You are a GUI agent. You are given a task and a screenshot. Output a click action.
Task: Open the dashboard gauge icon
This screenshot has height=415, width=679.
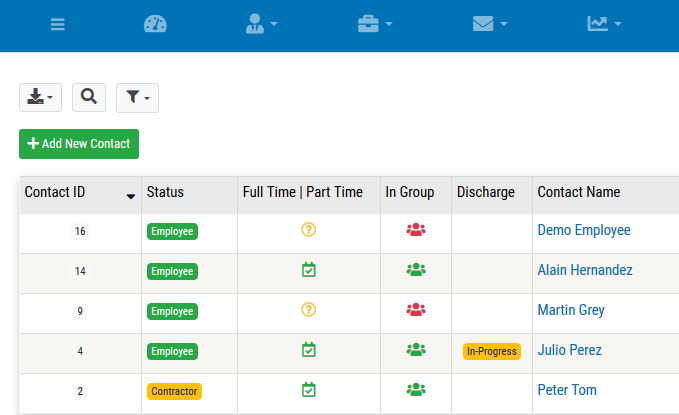[x=156, y=24]
